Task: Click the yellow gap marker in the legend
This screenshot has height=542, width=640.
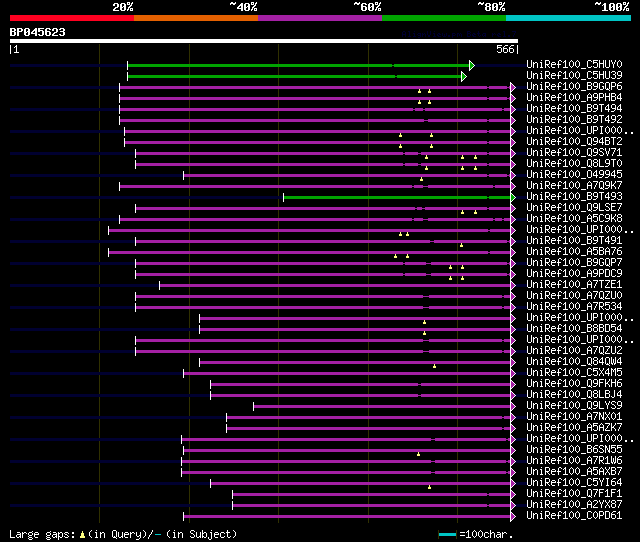Action: tap(82, 534)
